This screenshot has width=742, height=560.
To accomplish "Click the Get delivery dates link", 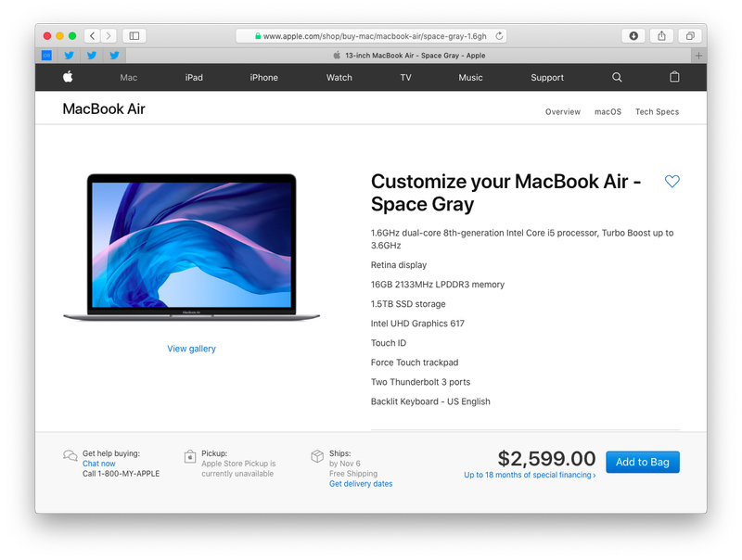I will pyautogui.click(x=361, y=484).
